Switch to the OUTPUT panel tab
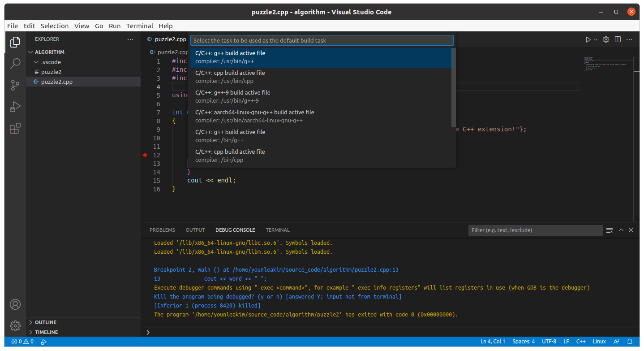The height and width of the screenshot is (351, 644). click(195, 230)
